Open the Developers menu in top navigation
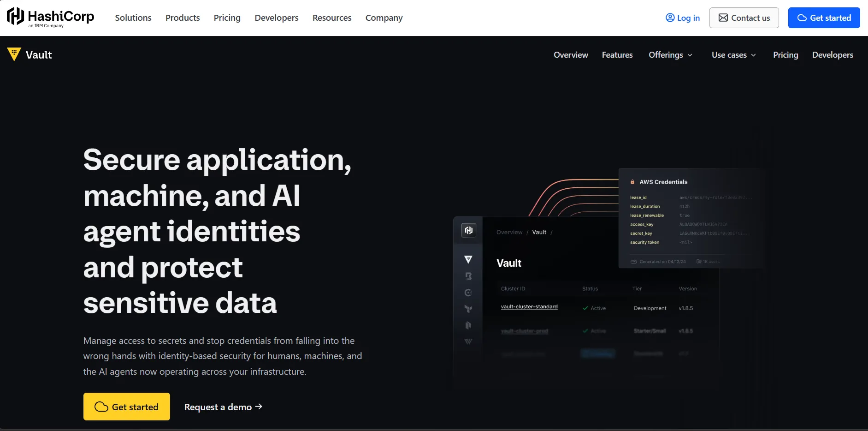This screenshot has width=868, height=431. 277,18
